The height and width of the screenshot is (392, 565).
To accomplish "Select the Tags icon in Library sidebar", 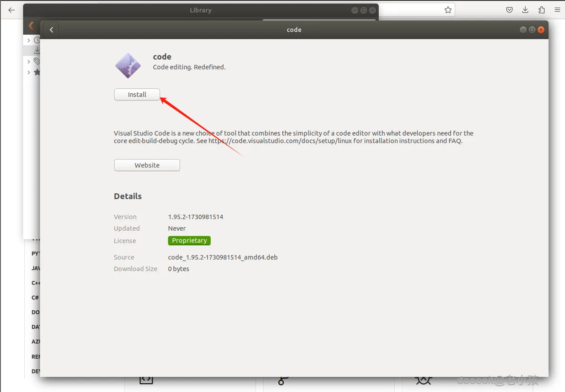I will coord(37,61).
